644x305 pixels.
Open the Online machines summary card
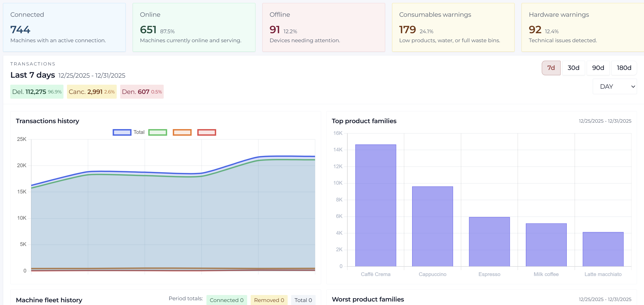point(194,27)
